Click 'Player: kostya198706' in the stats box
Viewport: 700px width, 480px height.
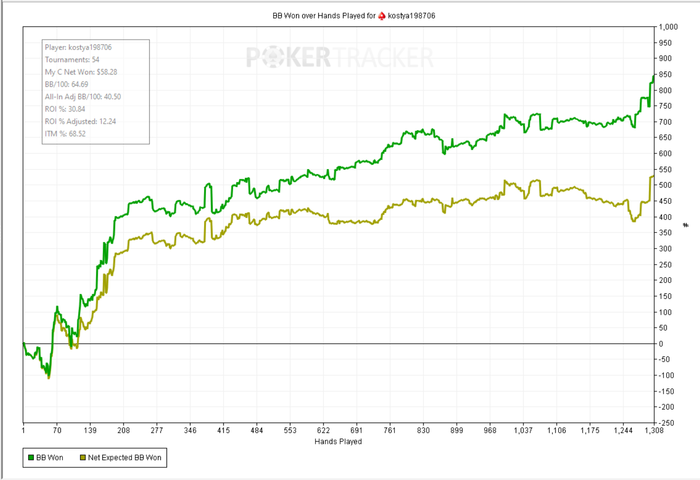pos(78,47)
